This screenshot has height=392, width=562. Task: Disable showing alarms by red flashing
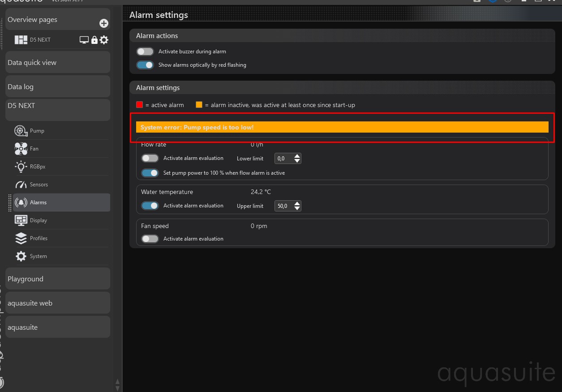(x=145, y=65)
